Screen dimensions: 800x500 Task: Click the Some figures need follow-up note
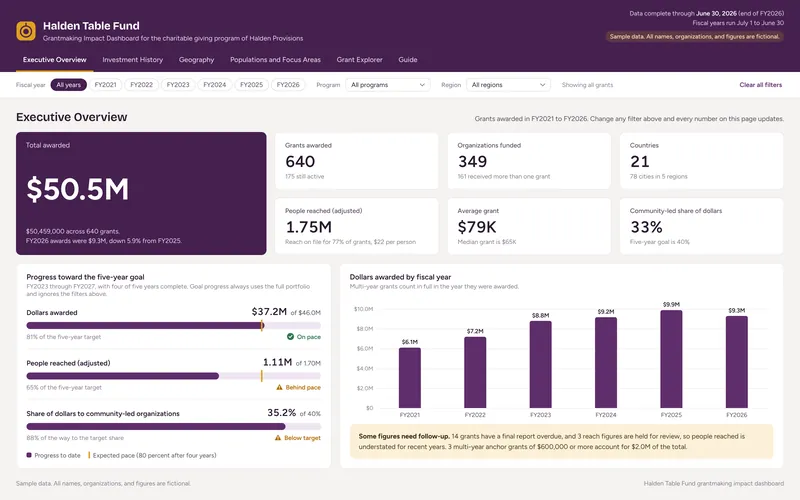pyautogui.click(x=561, y=441)
